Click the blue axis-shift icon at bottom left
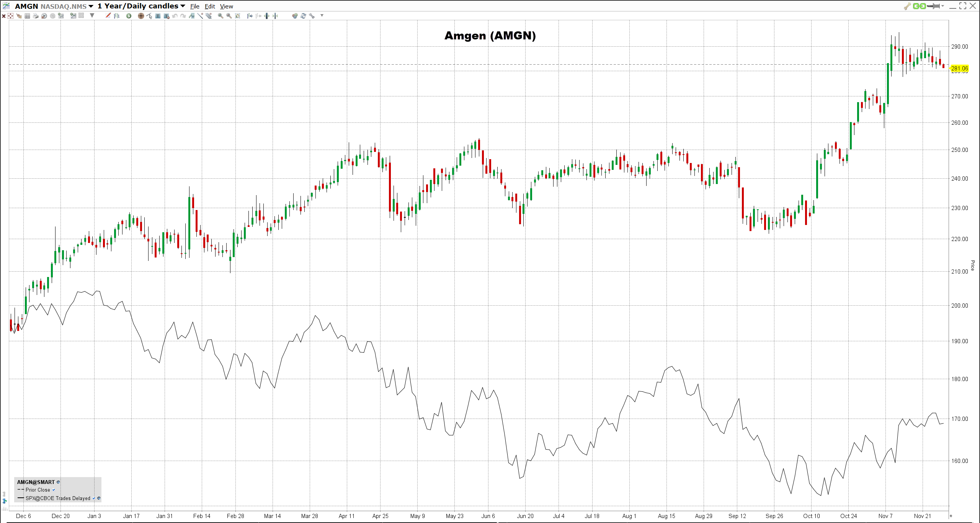Image resolution: width=980 pixels, height=523 pixels. click(x=5, y=501)
